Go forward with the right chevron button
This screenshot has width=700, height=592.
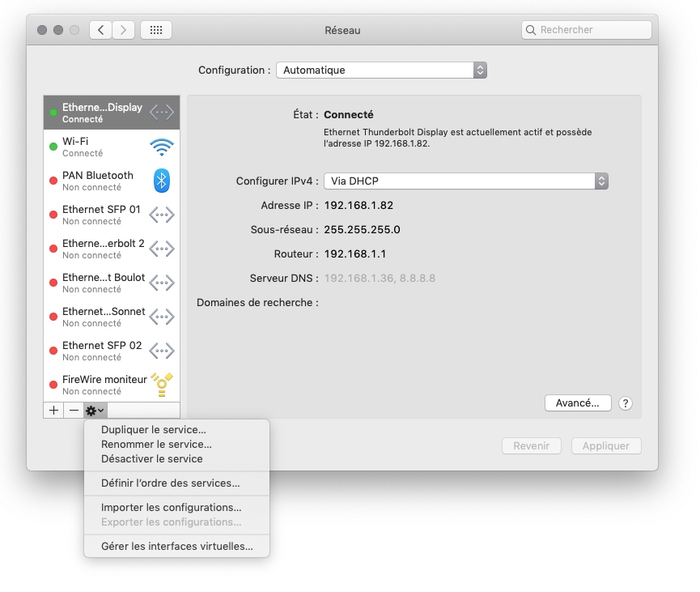123,30
